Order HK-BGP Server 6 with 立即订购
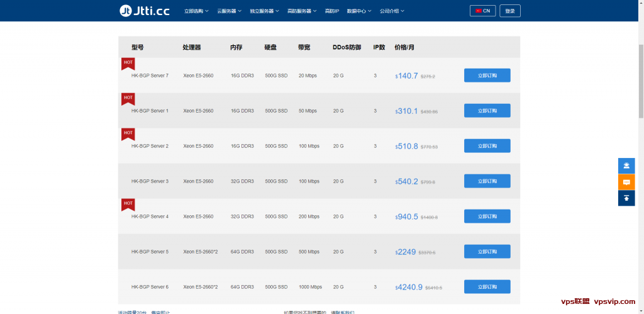644x314 pixels. pyautogui.click(x=487, y=287)
